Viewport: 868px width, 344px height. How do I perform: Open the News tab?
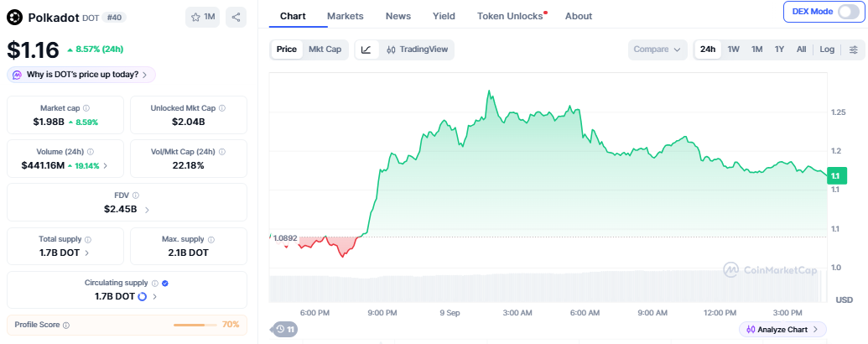(x=398, y=16)
